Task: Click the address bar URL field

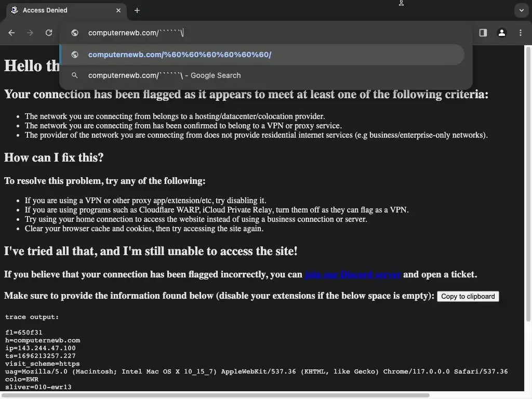Action: point(266,33)
